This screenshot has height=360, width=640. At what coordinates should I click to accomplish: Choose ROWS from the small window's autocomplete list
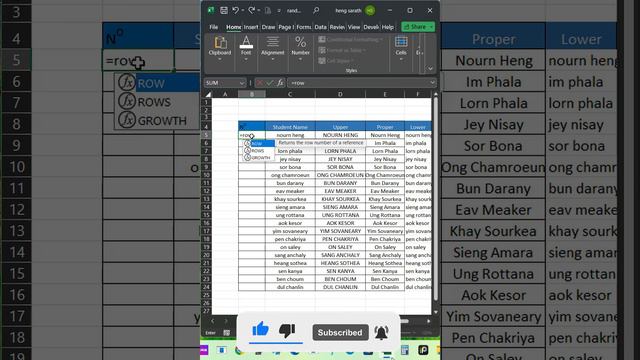(x=259, y=151)
